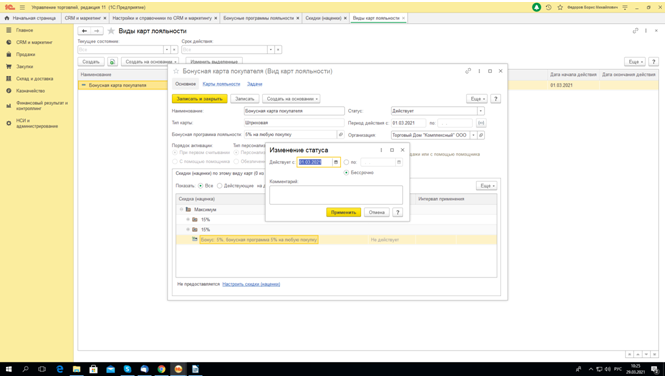Image resolution: width=666 pixels, height=378 pixels.
Task: Open Настроить скидки (наценки) link
Action: click(251, 284)
